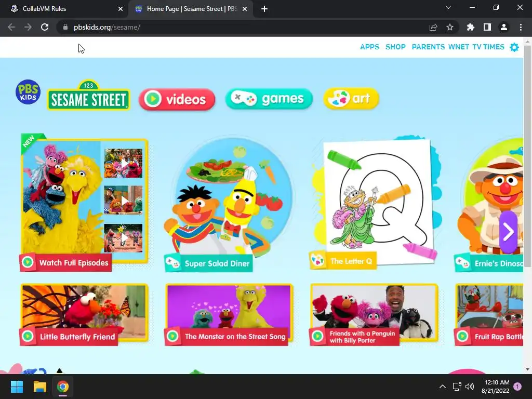Advance the carousel with the purple arrow
The width and height of the screenshot is (532, 399).
pos(508,232)
